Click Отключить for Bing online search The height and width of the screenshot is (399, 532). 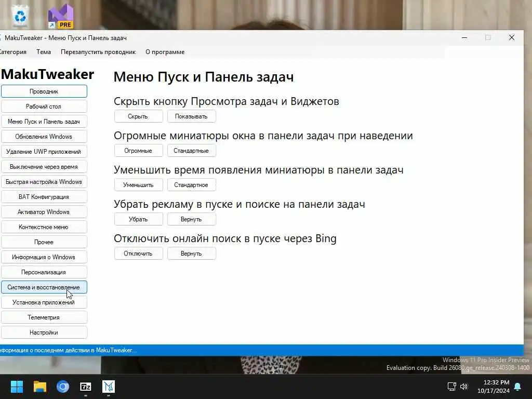[138, 254]
